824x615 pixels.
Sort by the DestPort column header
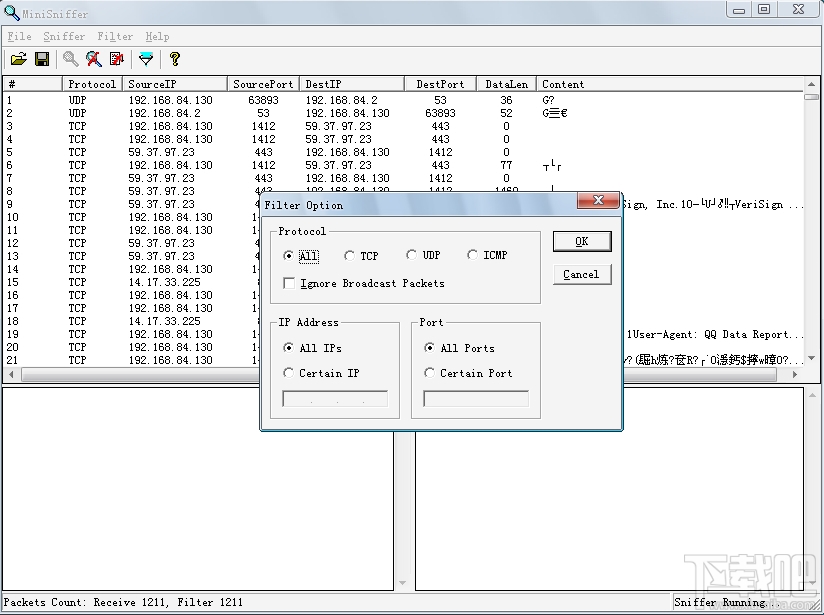[440, 84]
